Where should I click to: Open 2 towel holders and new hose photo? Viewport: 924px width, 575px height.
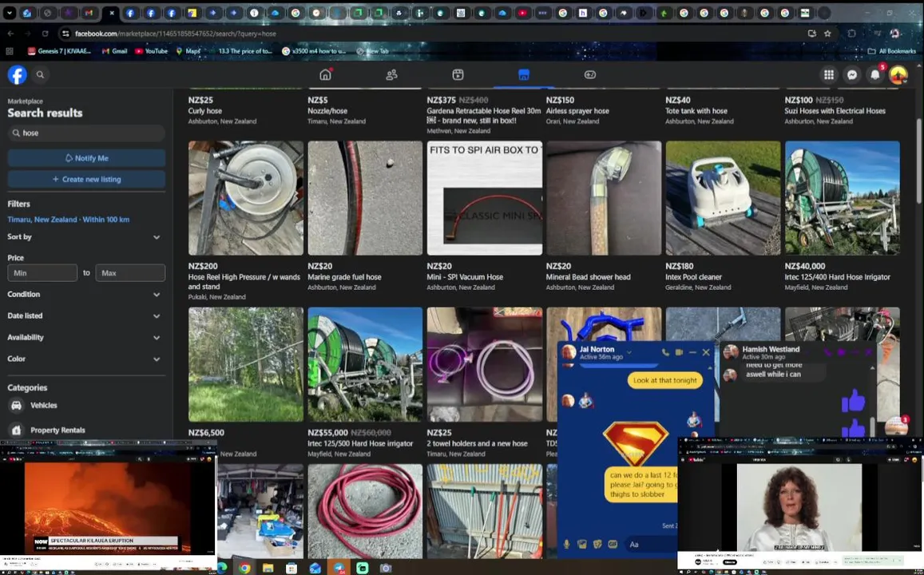point(485,364)
